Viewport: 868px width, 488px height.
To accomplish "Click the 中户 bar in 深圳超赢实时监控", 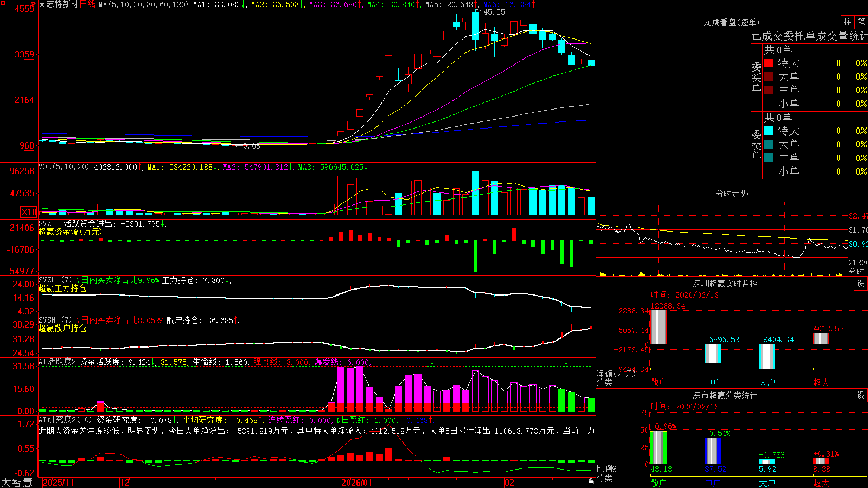I will [712, 354].
